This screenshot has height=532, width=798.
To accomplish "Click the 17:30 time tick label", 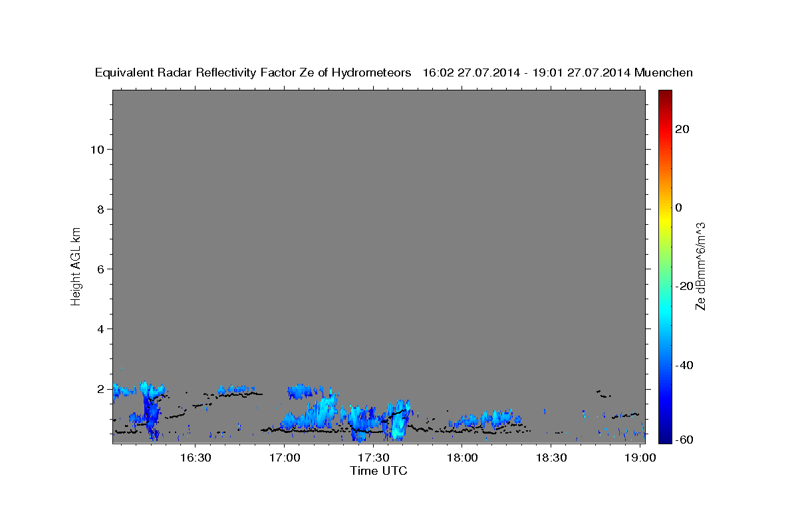I will [x=374, y=458].
